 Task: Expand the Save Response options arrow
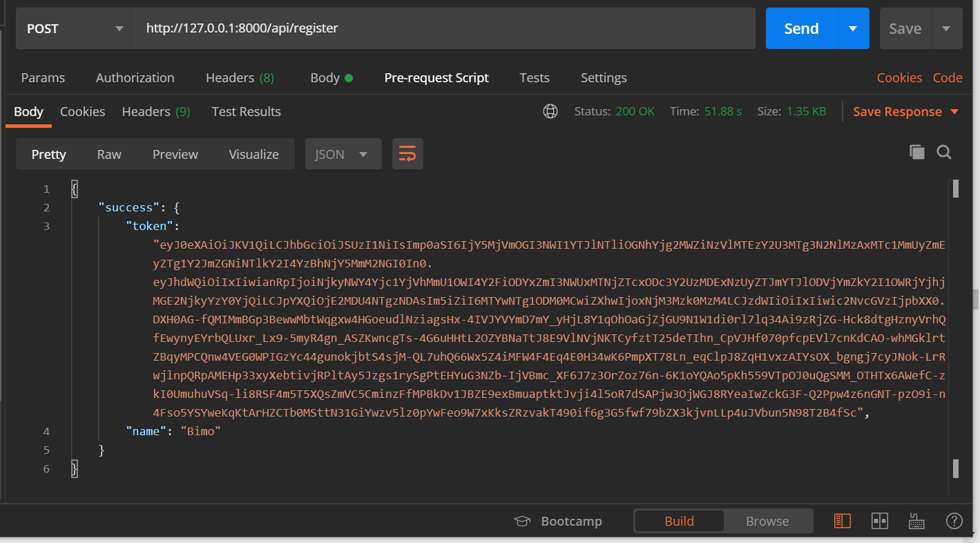955,111
